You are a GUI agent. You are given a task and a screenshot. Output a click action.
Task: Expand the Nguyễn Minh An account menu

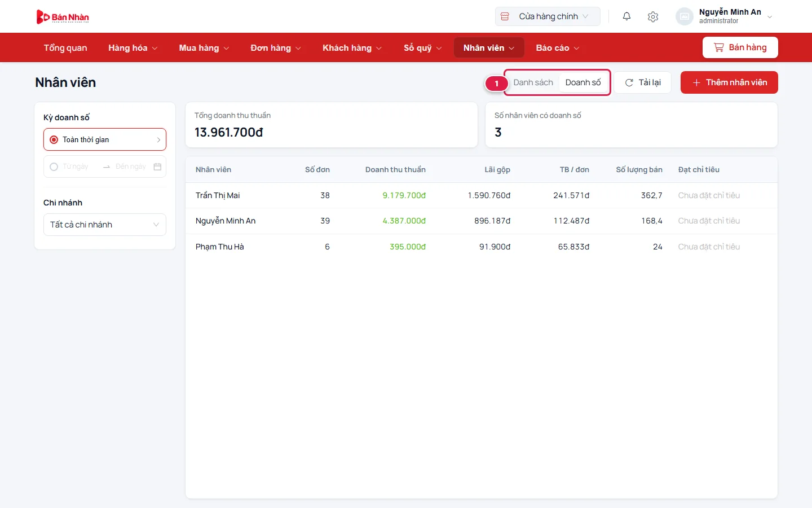click(x=725, y=16)
